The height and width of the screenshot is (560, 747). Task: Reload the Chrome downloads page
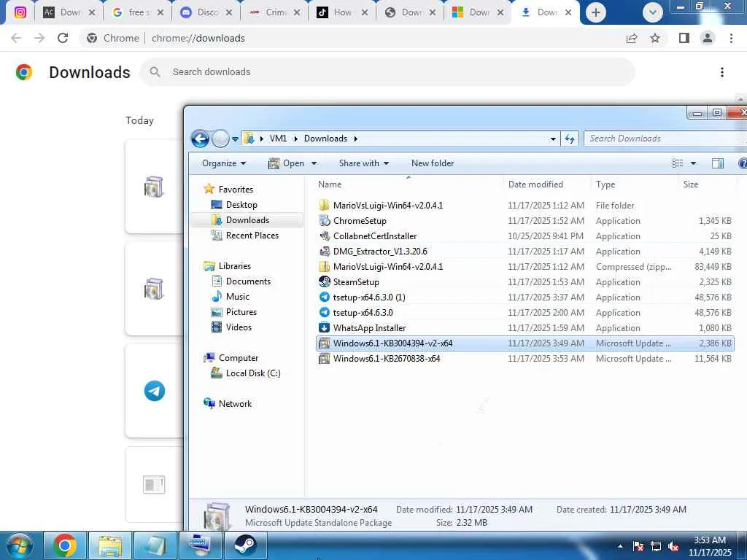pyautogui.click(x=63, y=38)
